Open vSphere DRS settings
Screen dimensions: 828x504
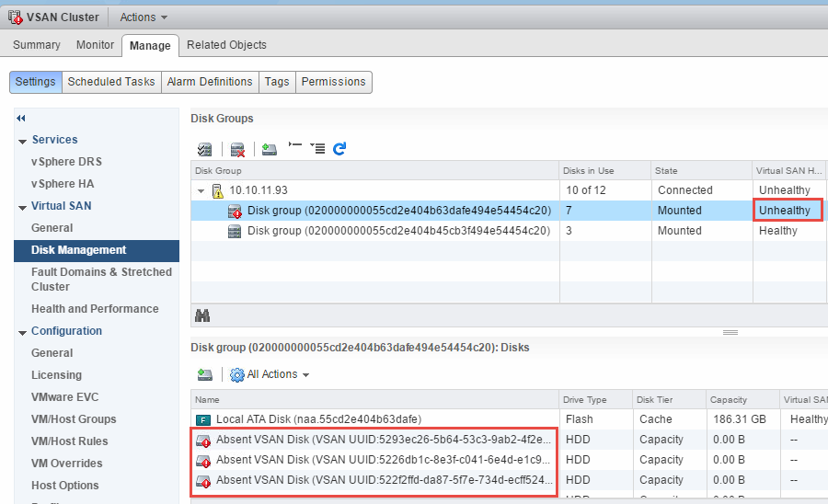pos(66,162)
